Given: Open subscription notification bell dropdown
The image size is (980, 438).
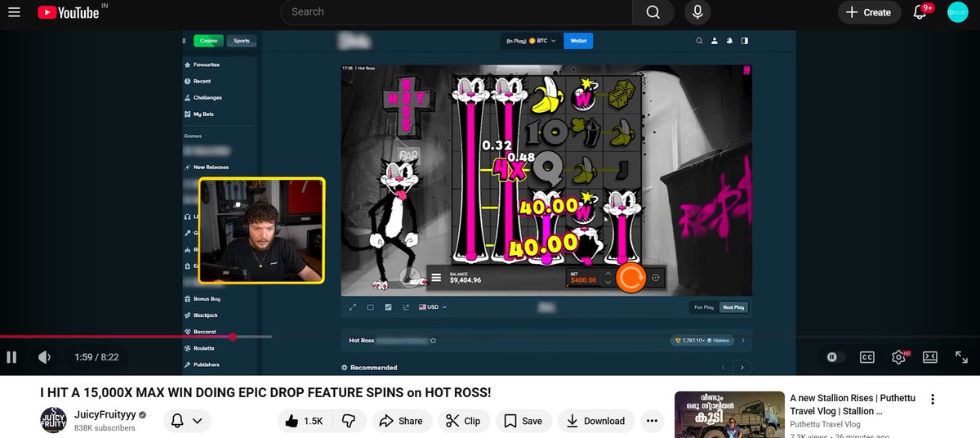Looking at the screenshot, I should pos(187,421).
